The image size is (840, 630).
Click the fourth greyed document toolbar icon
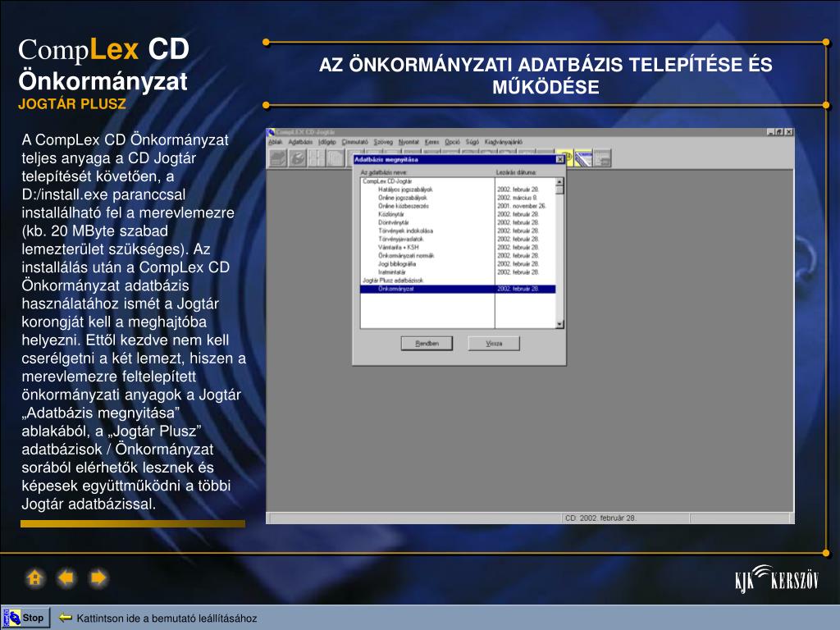point(336,158)
